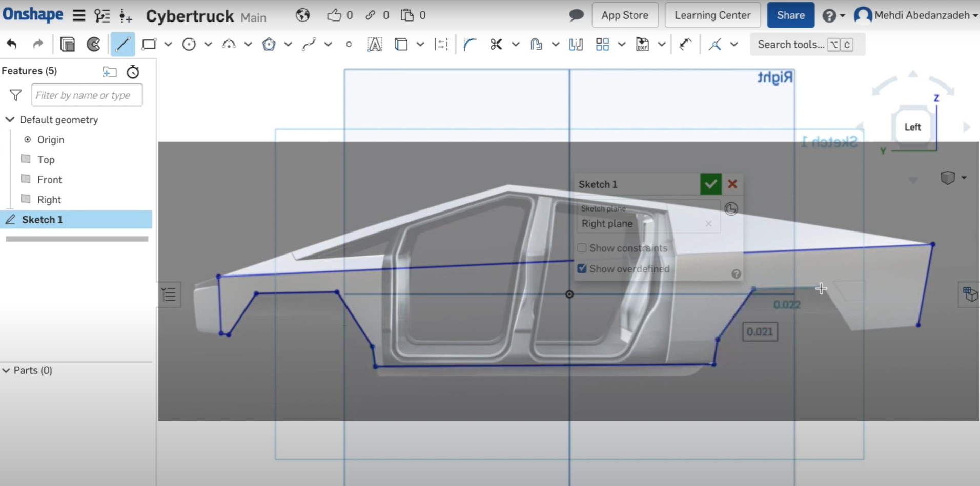
Task: Click the Insert DXF/DWG import icon
Action: 643,44
